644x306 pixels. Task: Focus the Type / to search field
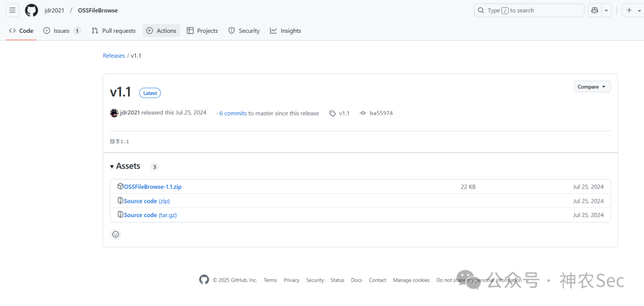tap(529, 11)
